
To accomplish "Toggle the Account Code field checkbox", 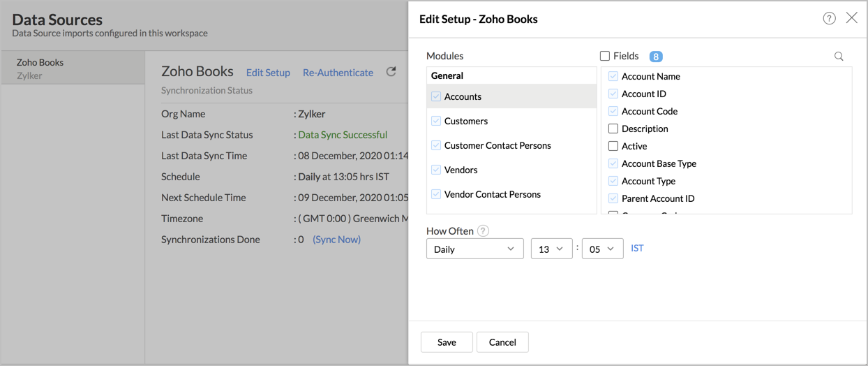I will tap(613, 111).
